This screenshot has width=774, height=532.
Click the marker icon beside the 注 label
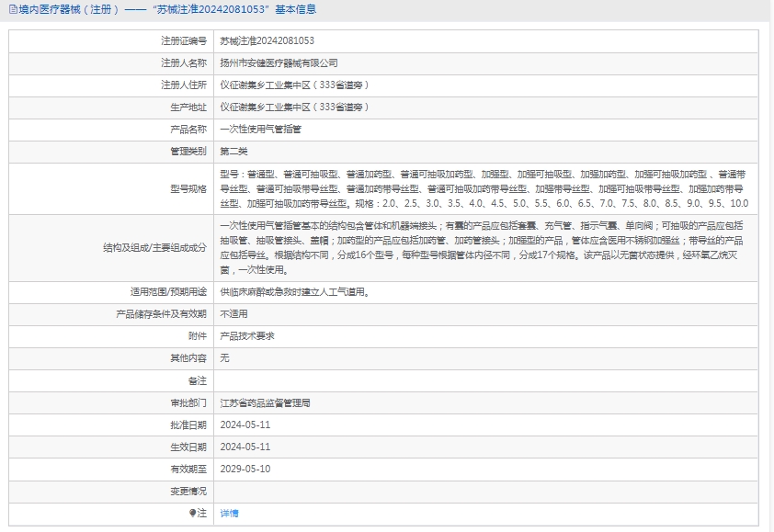[193, 514]
